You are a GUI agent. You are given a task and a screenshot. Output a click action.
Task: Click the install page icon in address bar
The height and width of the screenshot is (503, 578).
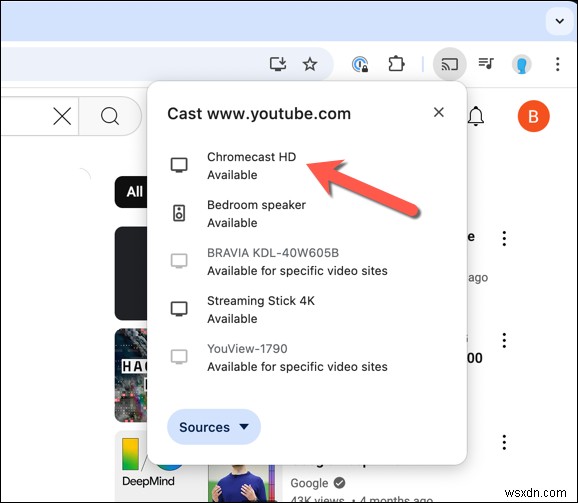coord(278,64)
